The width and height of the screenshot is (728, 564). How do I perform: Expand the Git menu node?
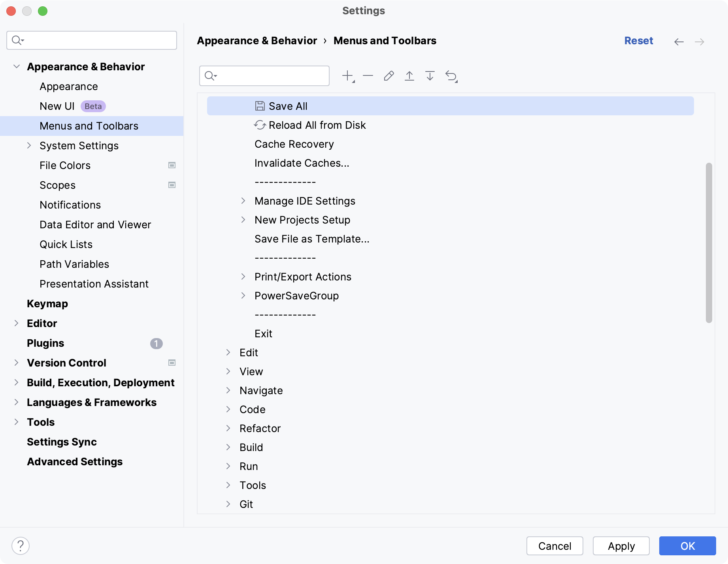click(x=228, y=504)
